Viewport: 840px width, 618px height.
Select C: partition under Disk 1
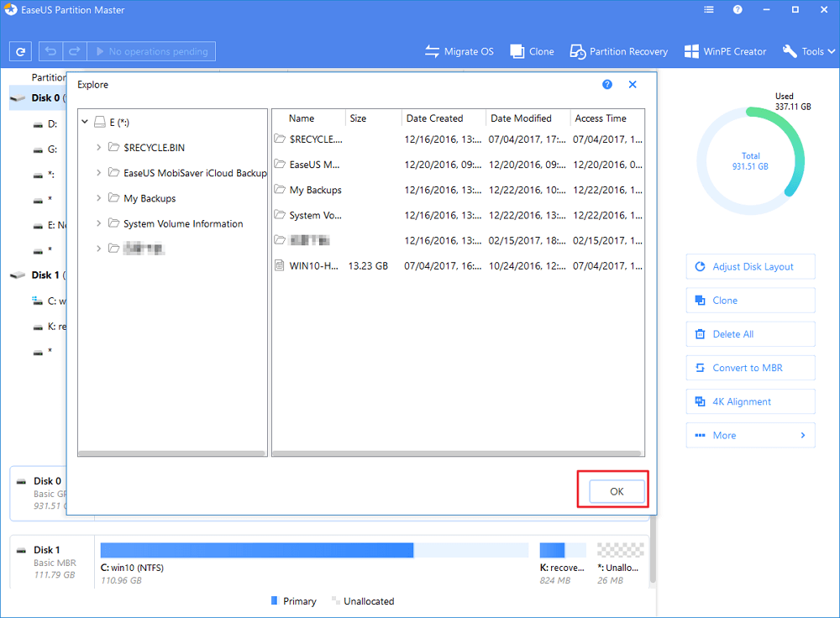coord(50,301)
